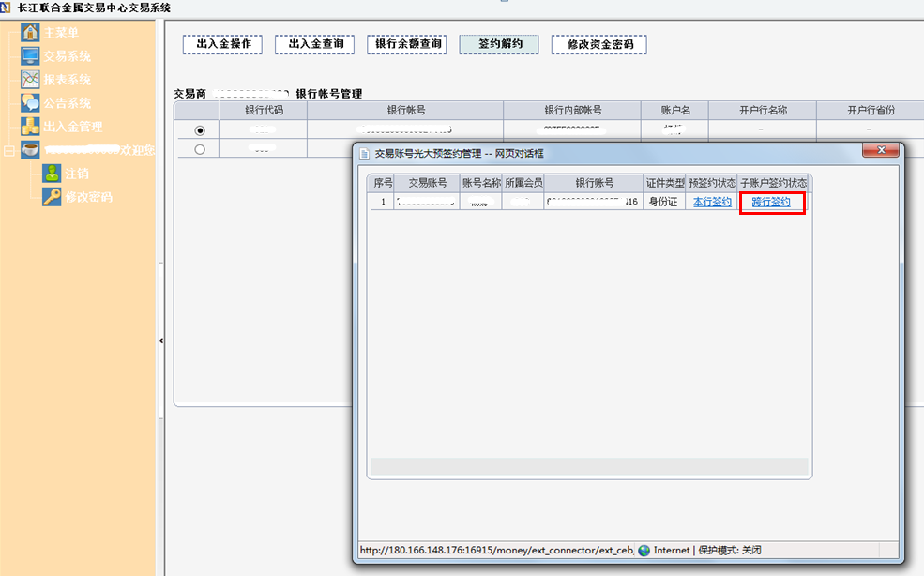This screenshot has width=924, height=576.
Task: Click the 本行签约 link
Action: pyautogui.click(x=711, y=203)
